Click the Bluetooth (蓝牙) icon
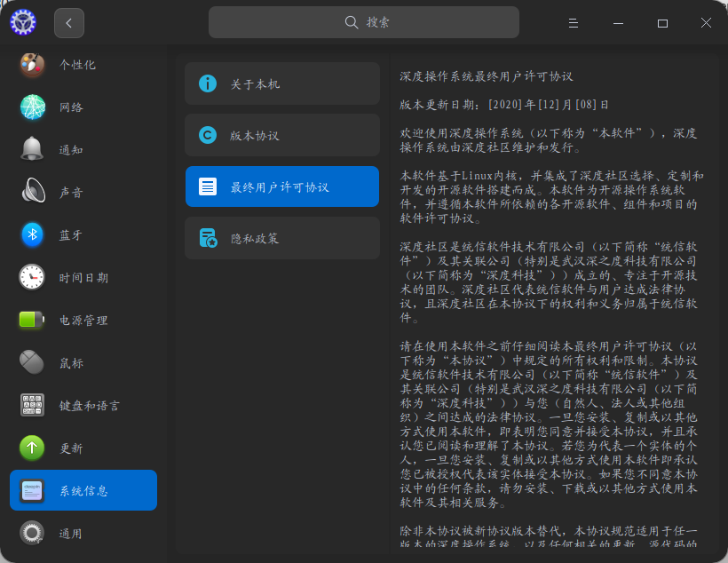Image resolution: width=728 pixels, height=563 pixels. 32,234
